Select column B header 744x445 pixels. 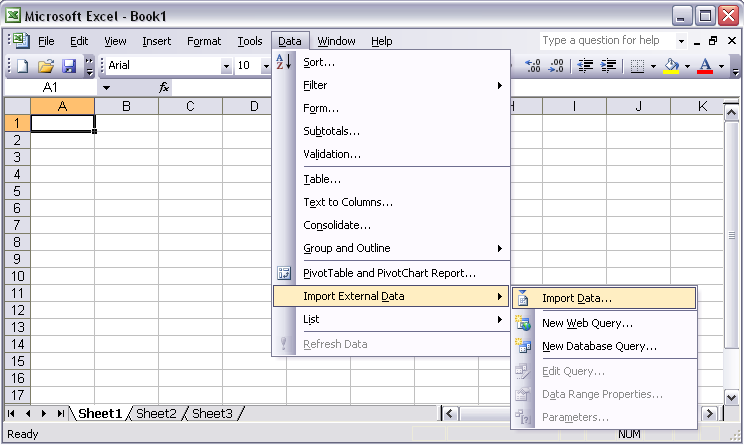coord(126,106)
